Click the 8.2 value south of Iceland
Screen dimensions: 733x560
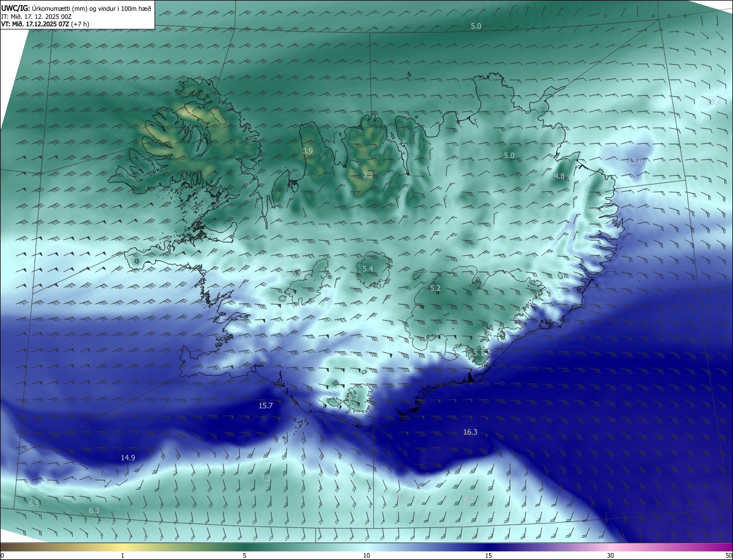coord(470,501)
